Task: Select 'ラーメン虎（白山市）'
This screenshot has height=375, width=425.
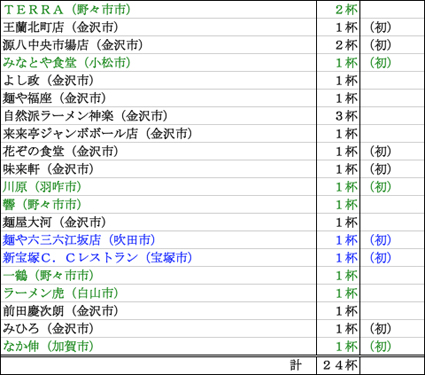Action: click(x=61, y=293)
